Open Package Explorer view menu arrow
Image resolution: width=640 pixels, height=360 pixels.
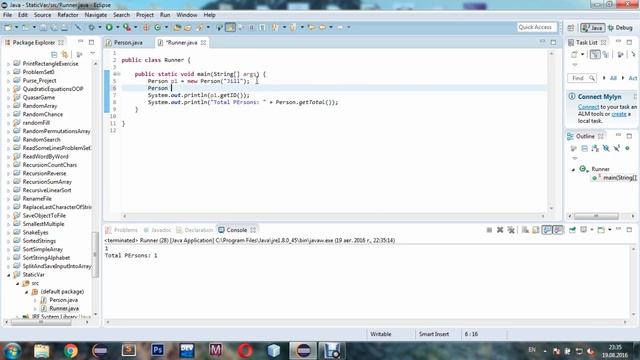[x=92, y=53]
